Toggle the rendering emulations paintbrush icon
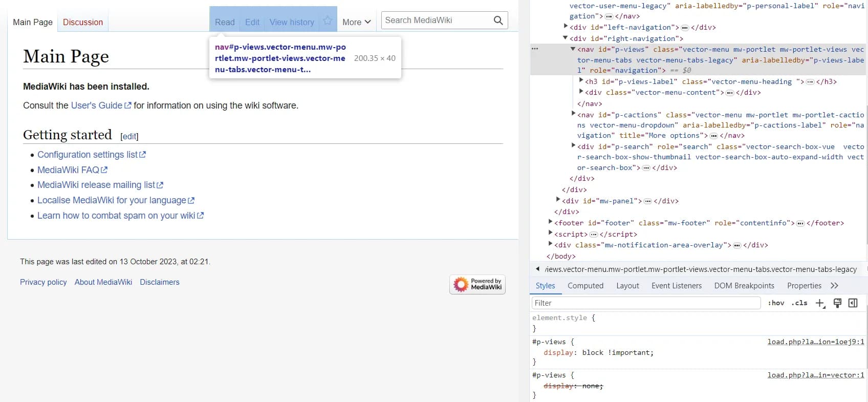The height and width of the screenshot is (402, 868). [x=837, y=303]
